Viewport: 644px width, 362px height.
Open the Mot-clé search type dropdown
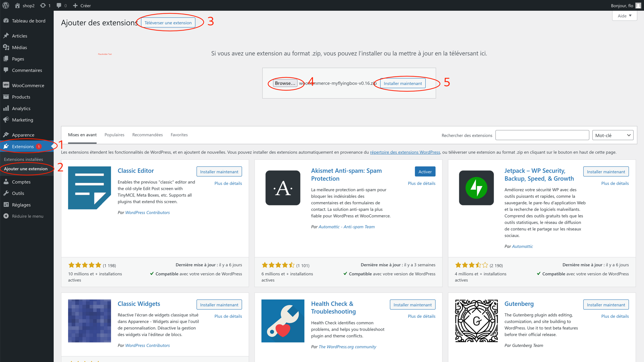pyautogui.click(x=612, y=135)
